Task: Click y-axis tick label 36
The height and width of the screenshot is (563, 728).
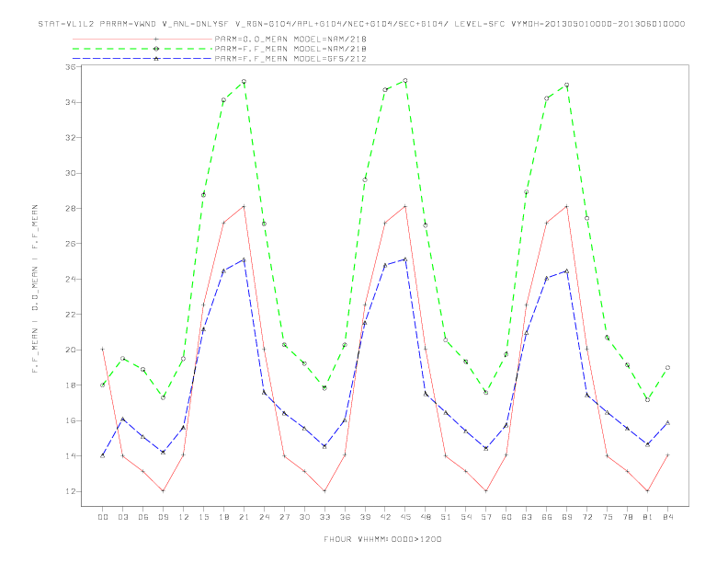Action: [x=70, y=67]
